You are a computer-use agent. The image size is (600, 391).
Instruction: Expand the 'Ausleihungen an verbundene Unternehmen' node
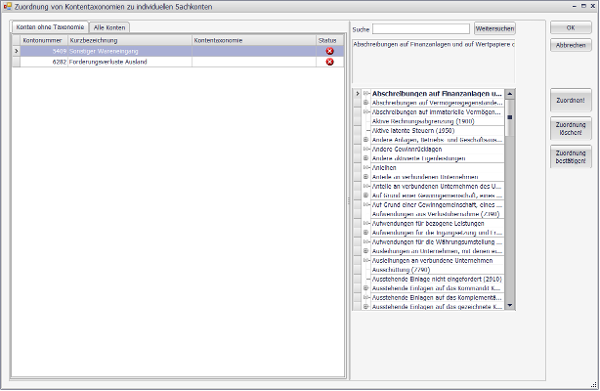366,261
